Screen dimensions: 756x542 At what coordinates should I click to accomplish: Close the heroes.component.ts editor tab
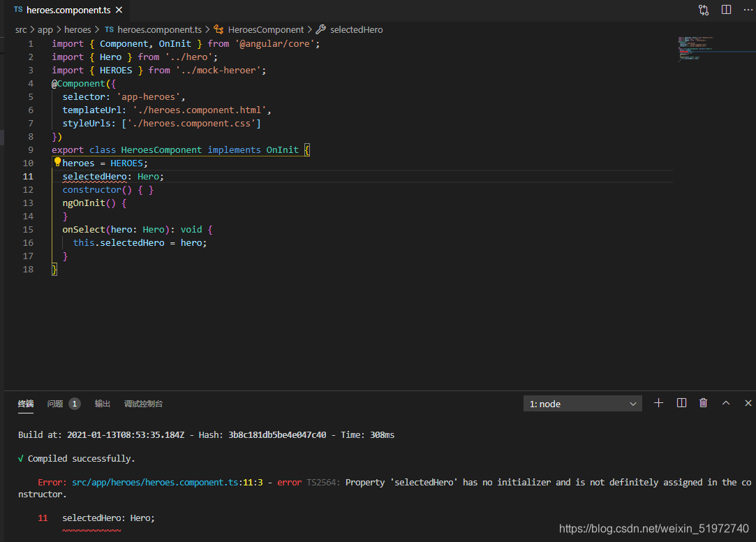pyautogui.click(x=119, y=10)
